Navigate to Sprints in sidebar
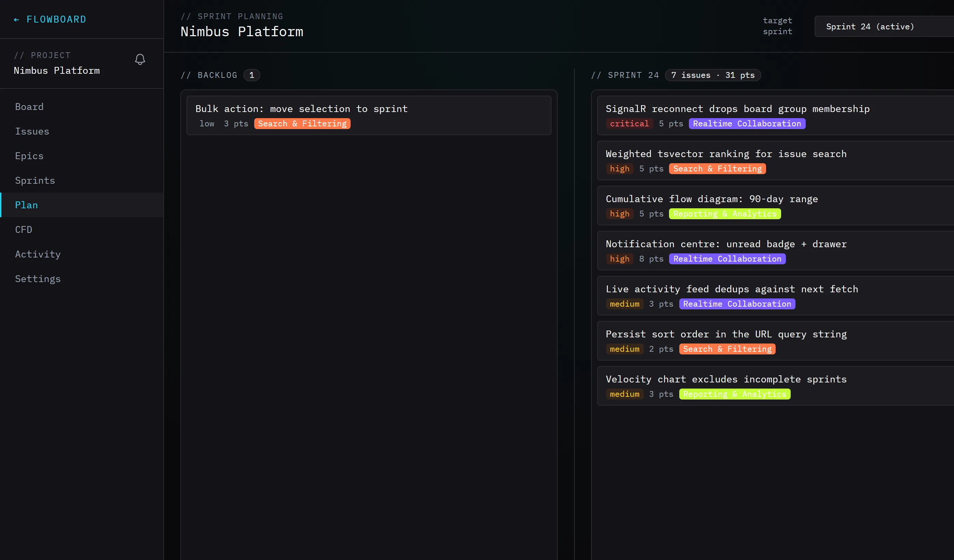This screenshot has height=560, width=954. click(x=82, y=181)
